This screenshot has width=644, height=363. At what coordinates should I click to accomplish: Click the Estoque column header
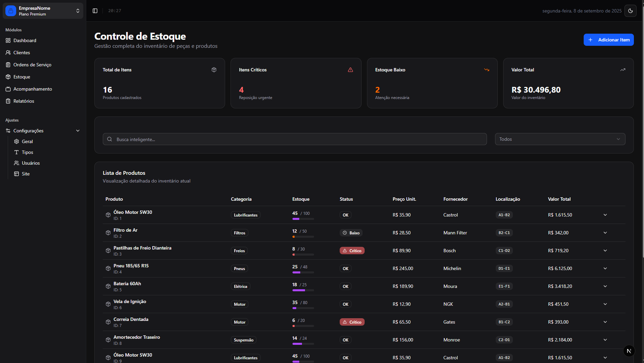[x=301, y=199]
